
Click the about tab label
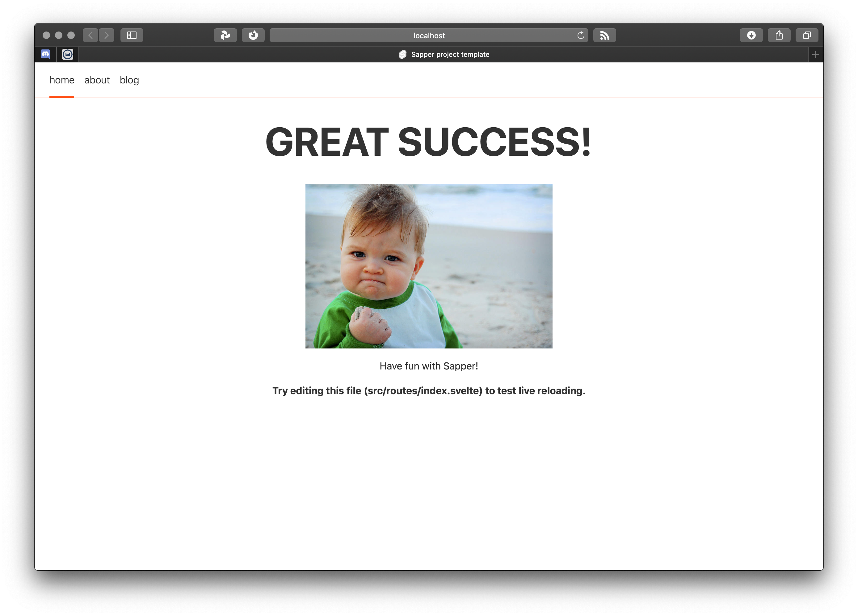tap(97, 80)
